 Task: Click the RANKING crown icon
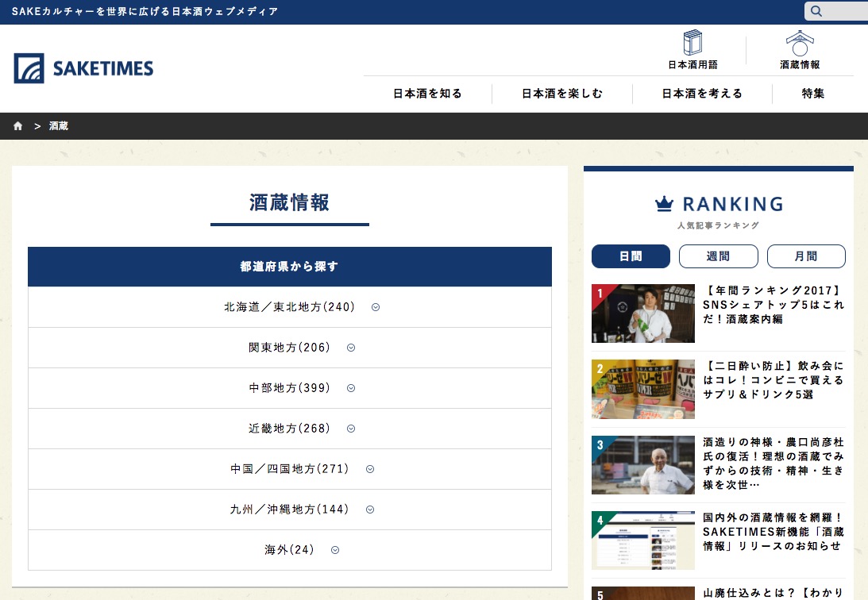pos(664,204)
